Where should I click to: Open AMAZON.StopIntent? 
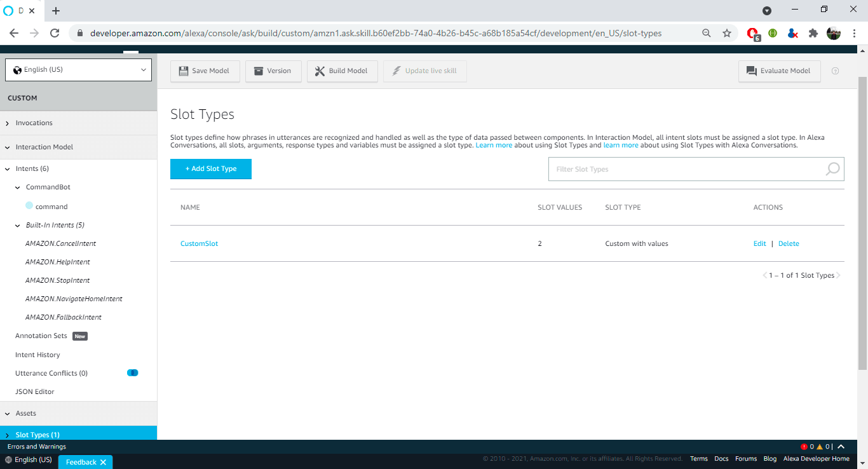pos(58,280)
